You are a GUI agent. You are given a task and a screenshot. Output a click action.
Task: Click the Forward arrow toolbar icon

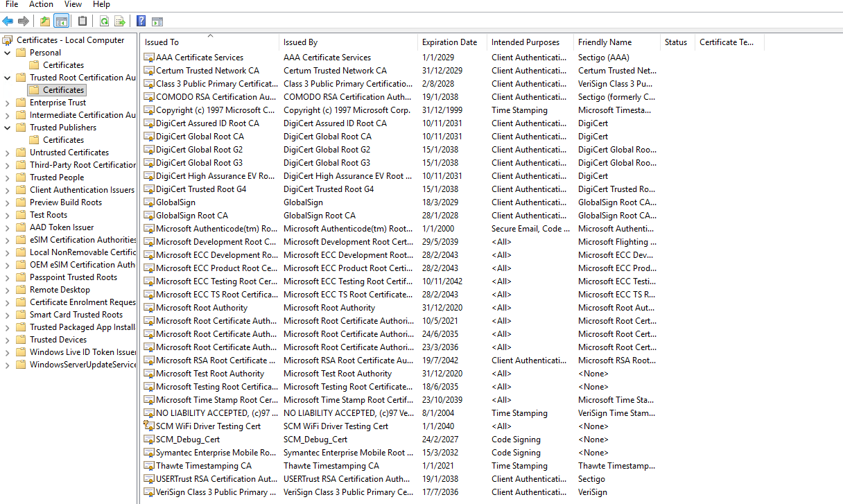click(24, 21)
